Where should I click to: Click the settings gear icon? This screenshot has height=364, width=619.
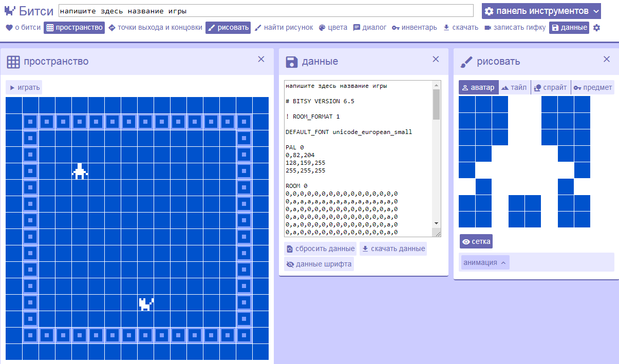tap(596, 28)
